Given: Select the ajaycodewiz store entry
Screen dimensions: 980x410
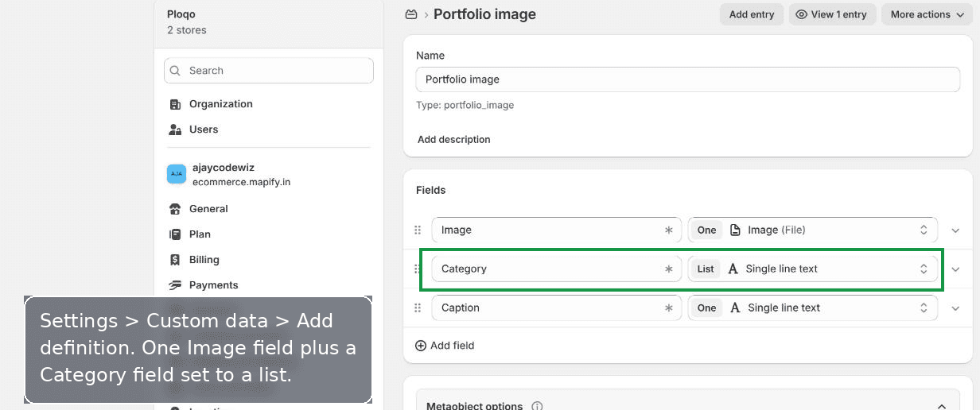Looking at the screenshot, I should point(268,175).
